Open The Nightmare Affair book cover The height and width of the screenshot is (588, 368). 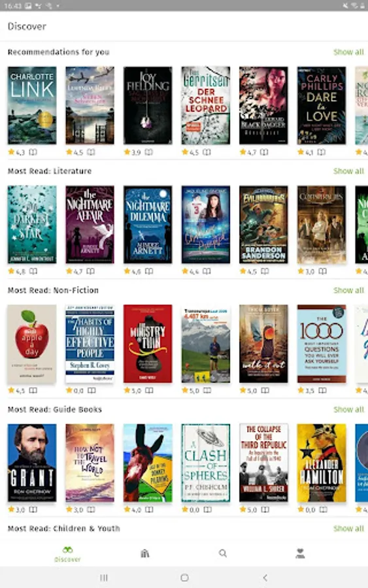[x=90, y=224]
